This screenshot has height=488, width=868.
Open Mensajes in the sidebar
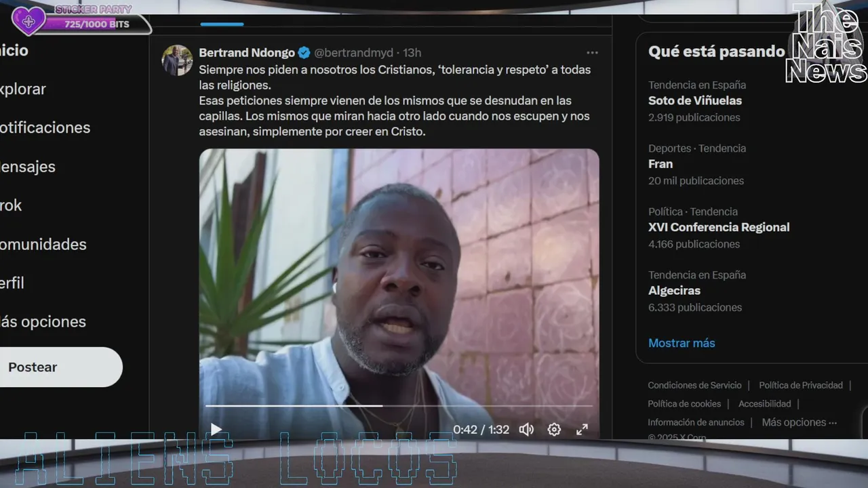point(28,167)
